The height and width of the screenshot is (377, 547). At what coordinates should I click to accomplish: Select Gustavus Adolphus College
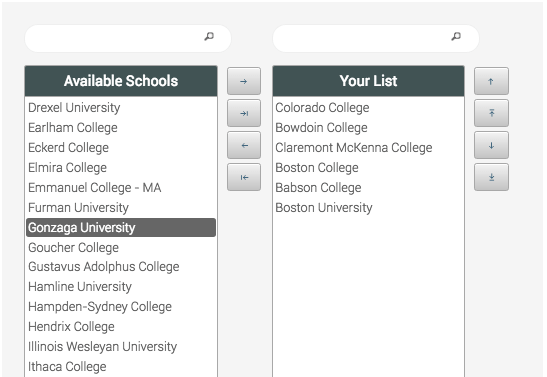pos(121,267)
